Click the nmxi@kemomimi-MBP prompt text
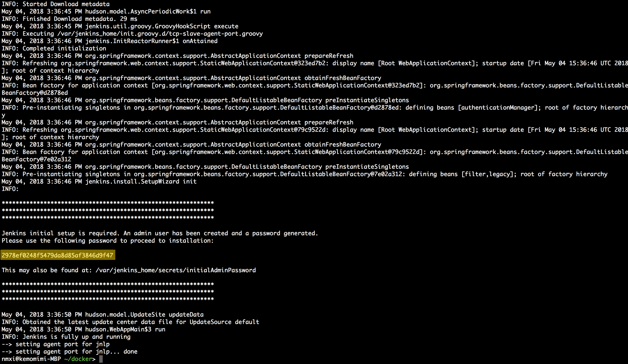 31,359
